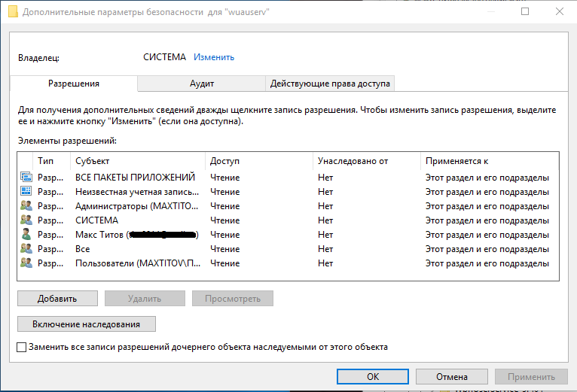577x392 pixels.
Task: Click the group icon beside Все entry
Action: [x=26, y=248]
